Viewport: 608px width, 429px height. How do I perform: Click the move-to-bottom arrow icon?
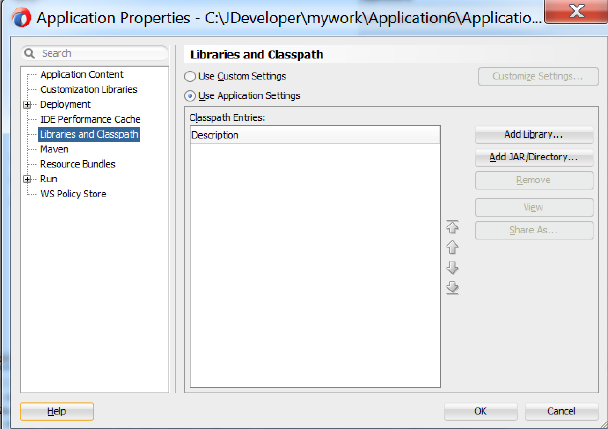point(452,287)
